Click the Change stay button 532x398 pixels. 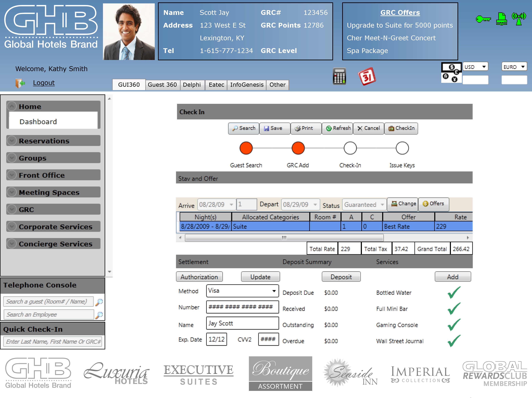coord(403,204)
